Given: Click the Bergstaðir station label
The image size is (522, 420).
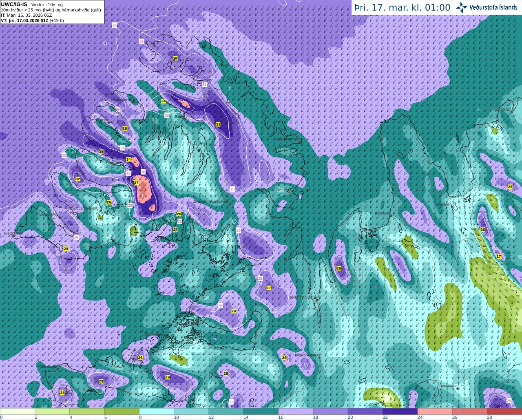Looking at the screenshot, I should click(x=443, y=204).
